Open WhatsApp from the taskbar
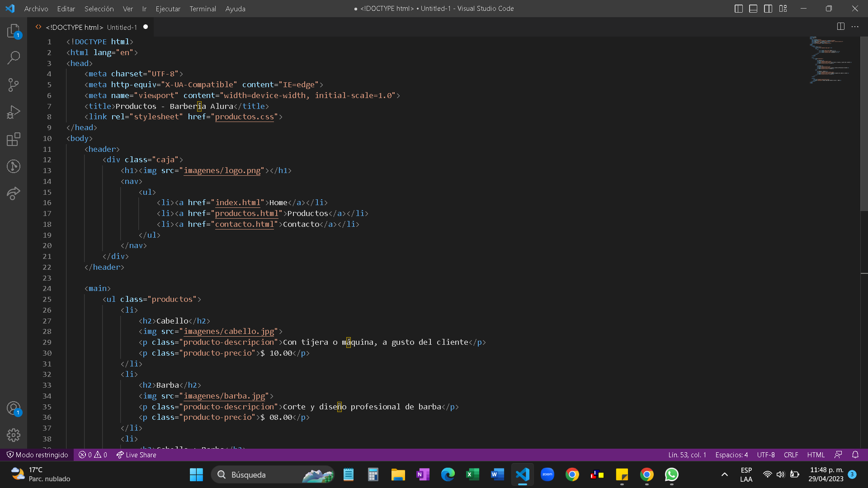 pyautogui.click(x=671, y=474)
